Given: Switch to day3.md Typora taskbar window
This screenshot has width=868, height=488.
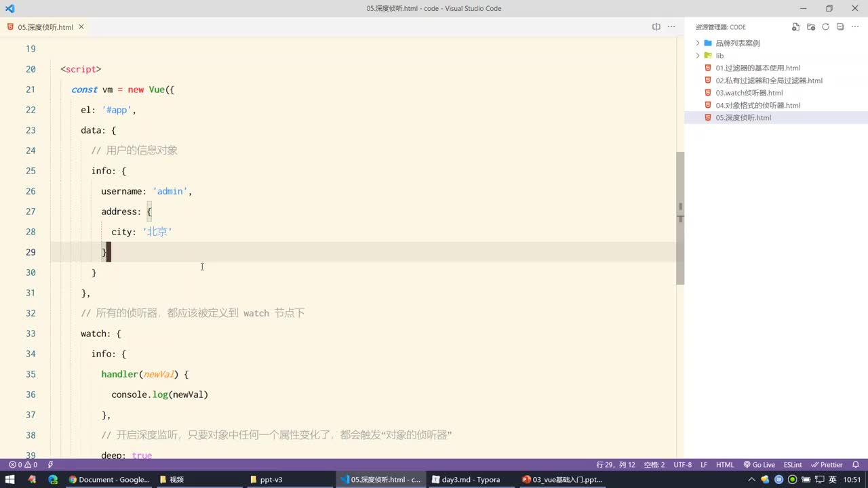Looking at the screenshot, I should pos(472,479).
